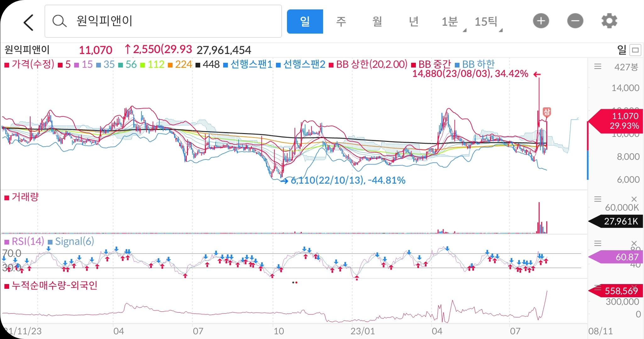The height and width of the screenshot is (339, 644).
Task: Select the 가격(수정) legend entry
Action: [29, 64]
